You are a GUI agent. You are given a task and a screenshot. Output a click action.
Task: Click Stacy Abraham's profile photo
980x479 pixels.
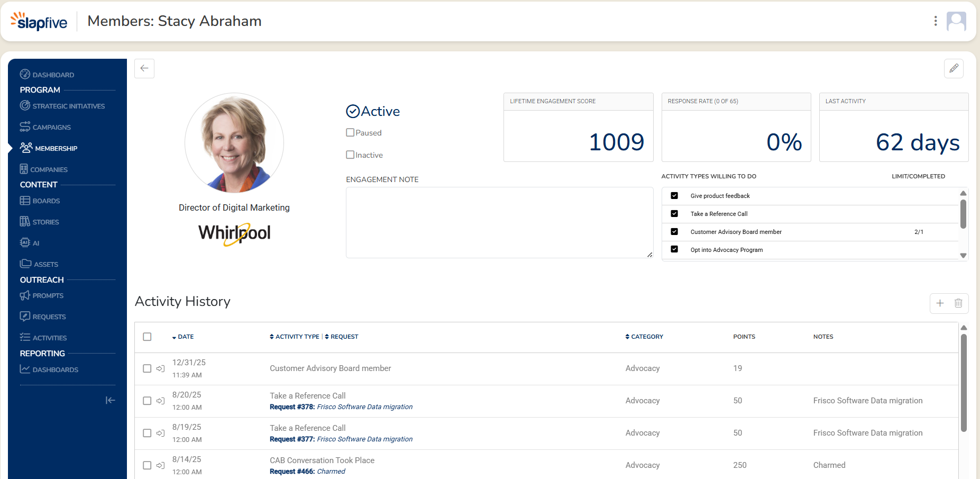click(x=234, y=143)
